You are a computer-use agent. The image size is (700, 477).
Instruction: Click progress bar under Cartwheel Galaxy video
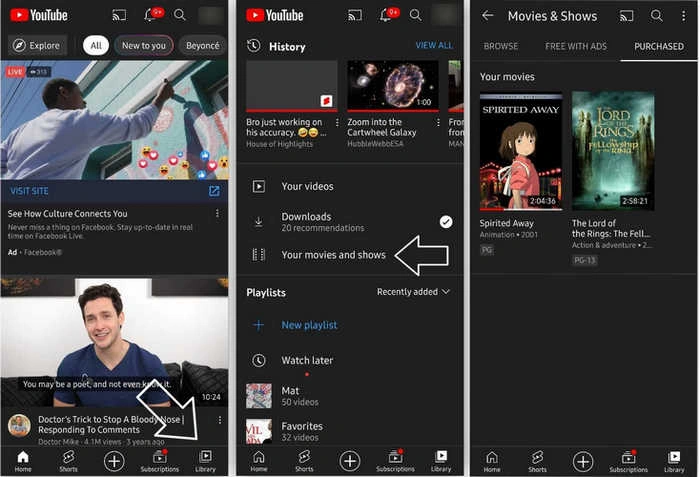coord(393,110)
